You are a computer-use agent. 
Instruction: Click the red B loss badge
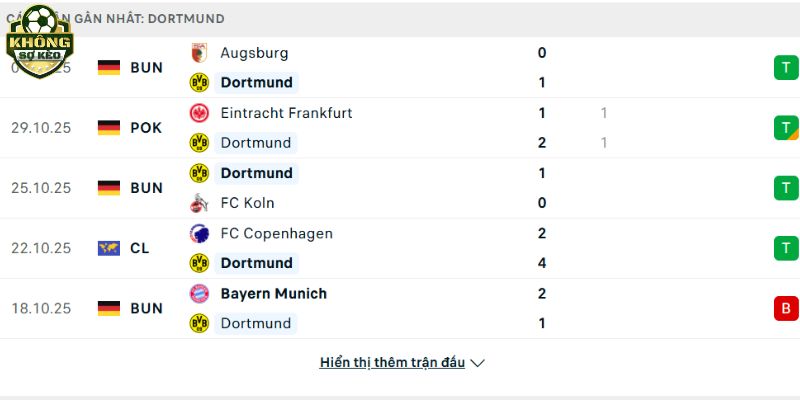point(786,308)
